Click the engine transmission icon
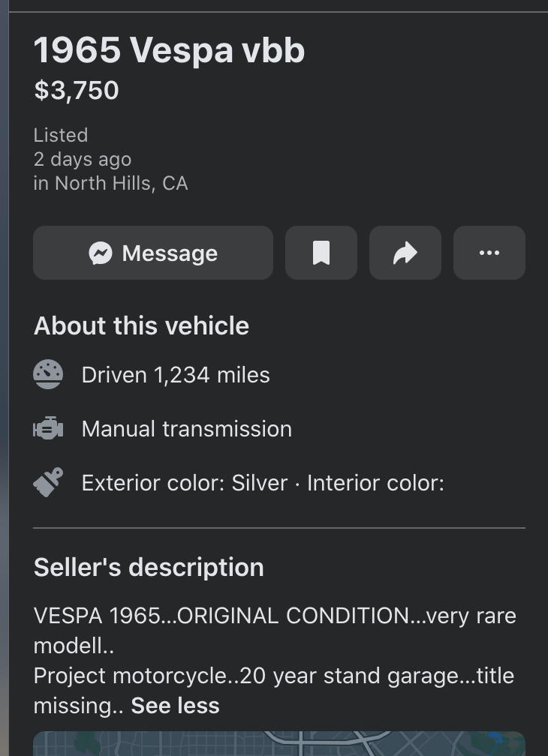Viewport: 548px width, 756px height. [48, 429]
